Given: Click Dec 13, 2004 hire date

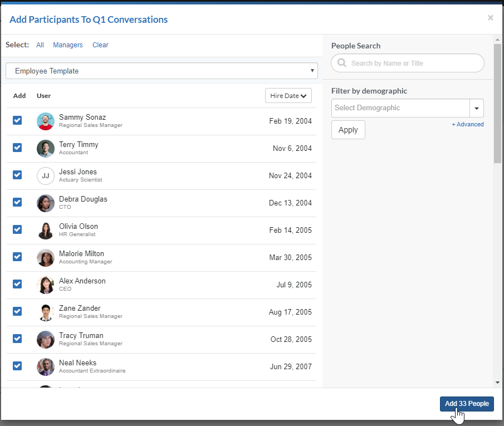Looking at the screenshot, I should [x=290, y=203].
